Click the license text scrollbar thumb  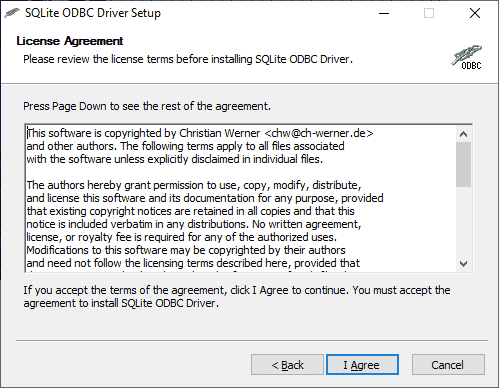pyautogui.click(x=463, y=164)
